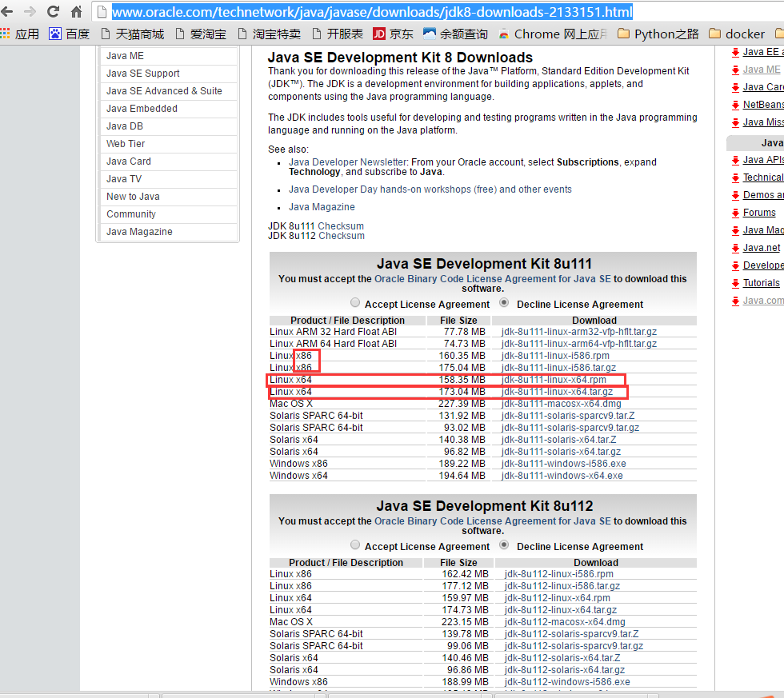
Task: Decline License Agreement for JDK 8u111
Action: click(504, 302)
